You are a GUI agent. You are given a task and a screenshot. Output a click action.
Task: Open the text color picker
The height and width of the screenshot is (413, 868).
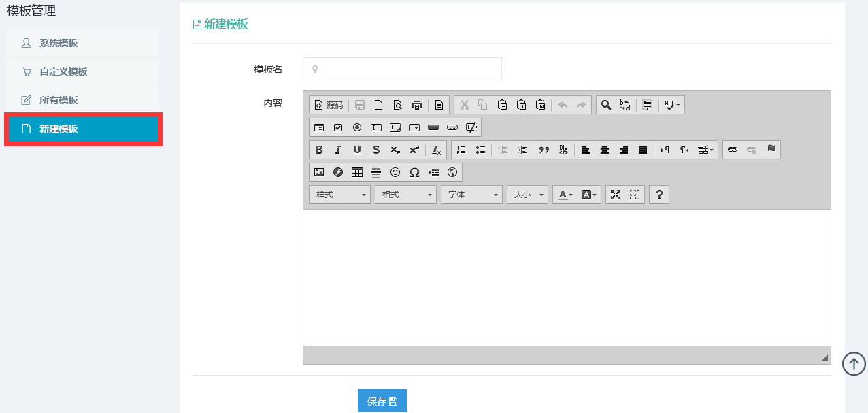click(x=565, y=195)
